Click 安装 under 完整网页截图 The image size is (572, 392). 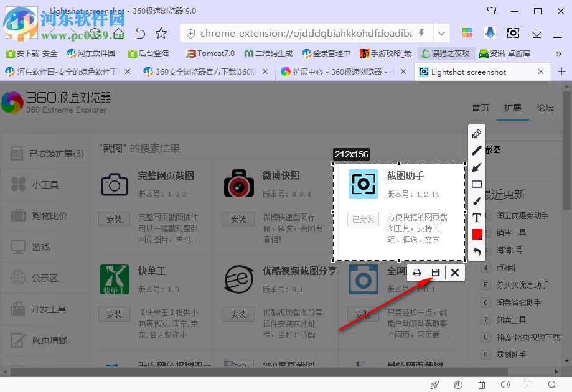114,219
